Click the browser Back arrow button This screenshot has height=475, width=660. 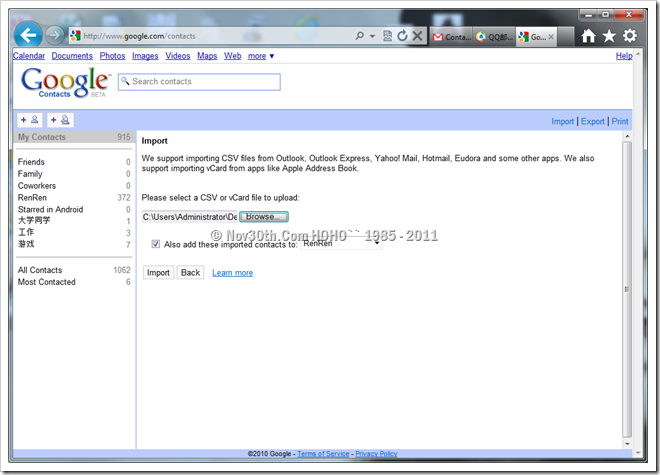pyautogui.click(x=28, y=35)
